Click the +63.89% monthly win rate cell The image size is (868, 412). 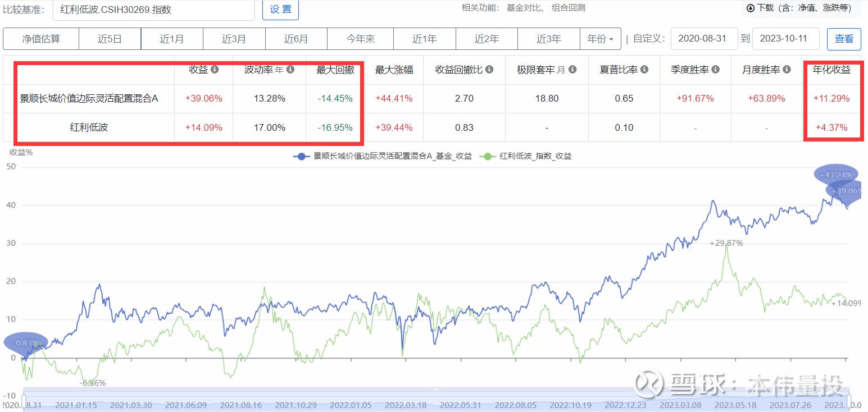click(767, 99)
